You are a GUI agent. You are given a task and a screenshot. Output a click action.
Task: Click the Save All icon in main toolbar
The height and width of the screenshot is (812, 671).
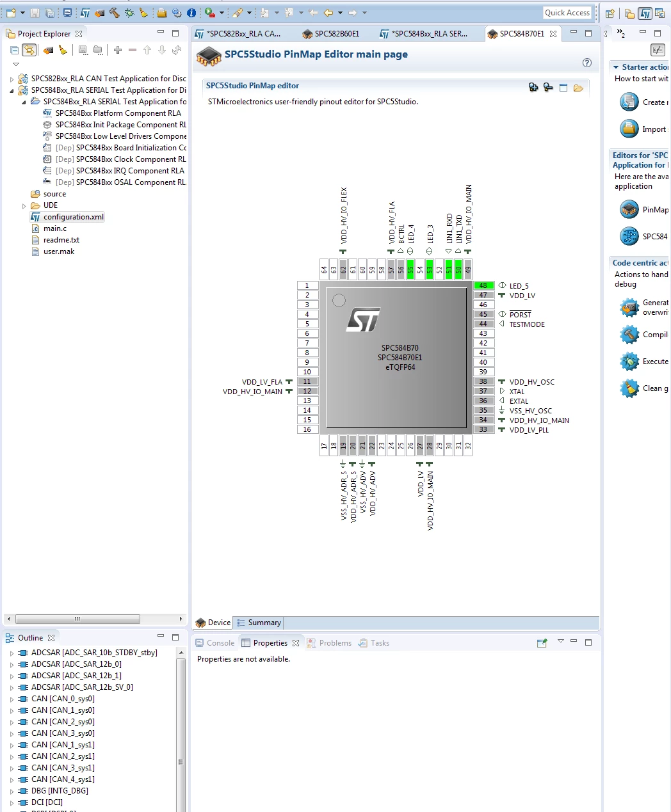(x=49, y=13)
